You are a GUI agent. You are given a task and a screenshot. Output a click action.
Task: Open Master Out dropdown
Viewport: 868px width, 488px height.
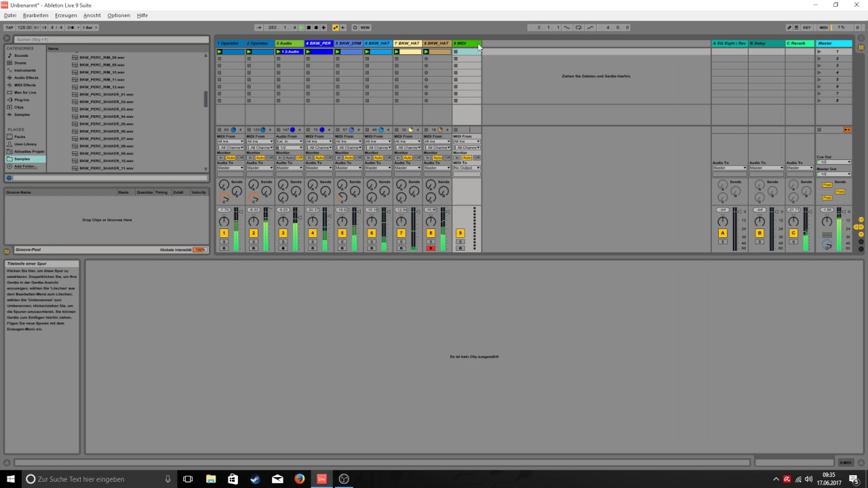point(834,174)
